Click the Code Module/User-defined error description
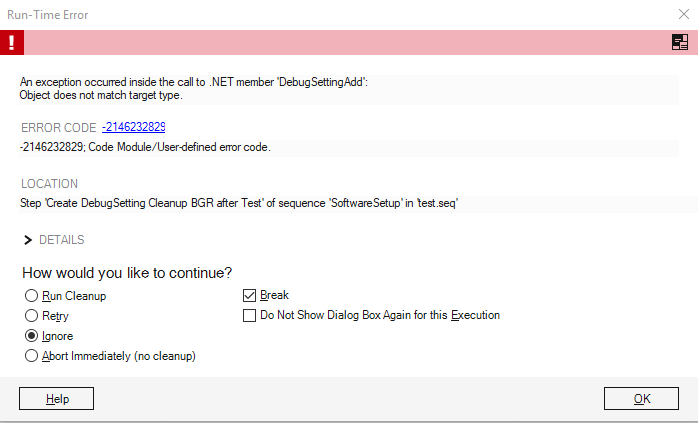Image resolution: width=698 pixels, height=423 pixels. coord(145,147)
